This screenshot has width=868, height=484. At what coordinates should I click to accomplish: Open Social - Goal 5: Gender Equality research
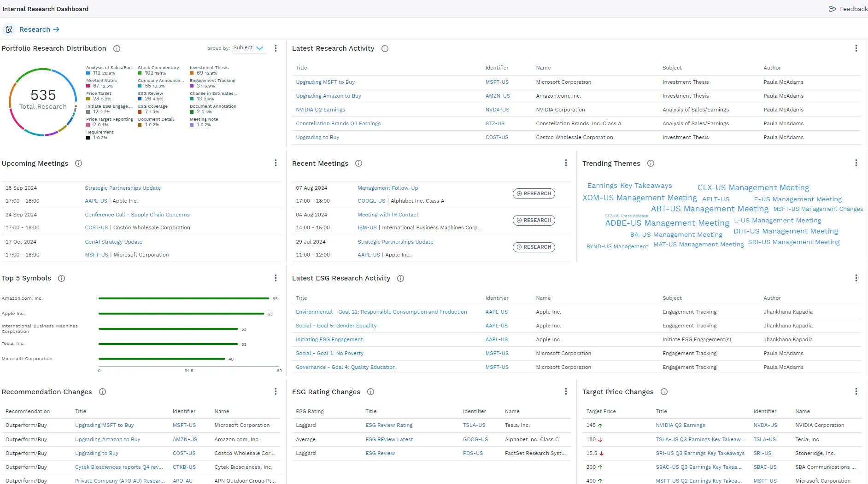point(336,326)
